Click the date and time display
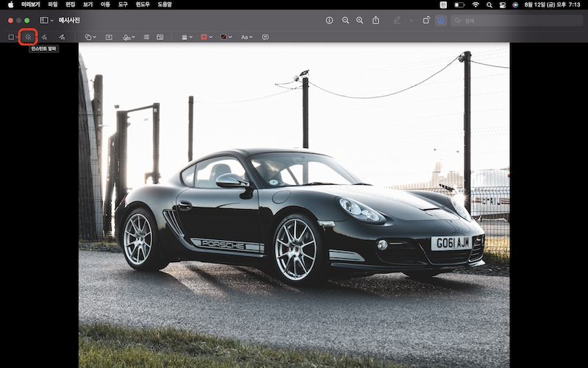 click(x=553, y=5)
